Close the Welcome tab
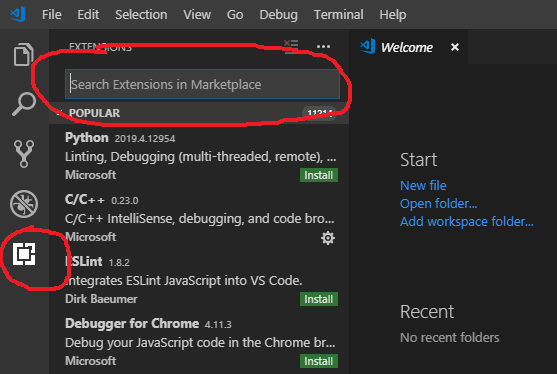The height and width of the screenshot is (374, 557). point(455,47)
